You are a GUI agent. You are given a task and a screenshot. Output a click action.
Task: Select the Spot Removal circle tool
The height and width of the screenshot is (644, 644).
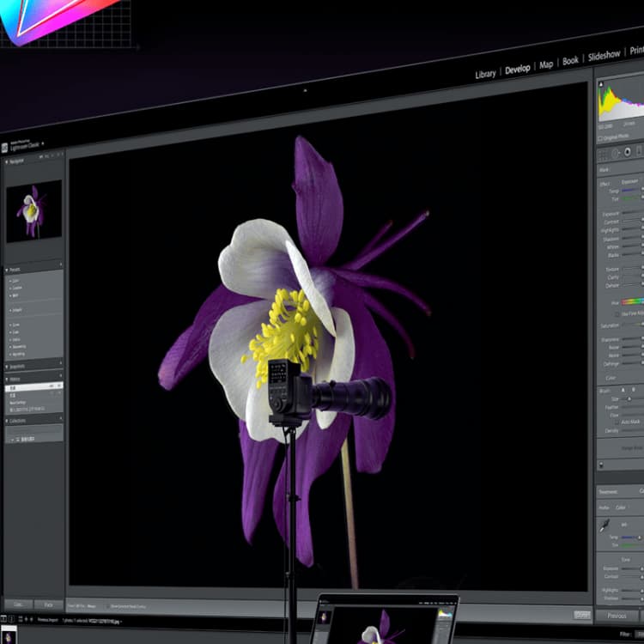[616, 154]
